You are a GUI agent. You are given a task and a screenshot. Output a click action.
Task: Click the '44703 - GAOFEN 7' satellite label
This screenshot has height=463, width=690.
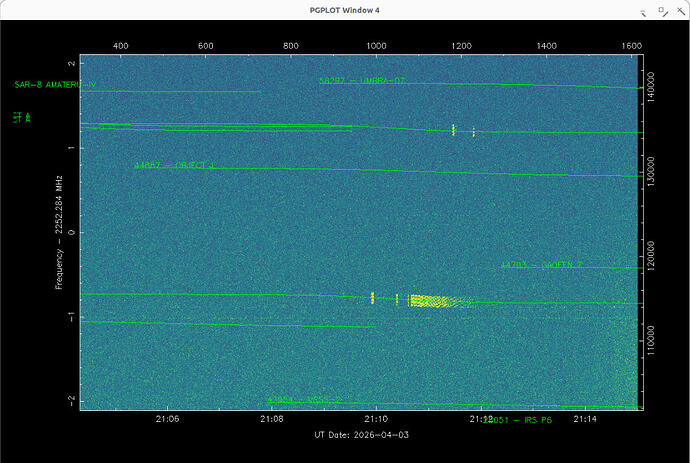point(541,265)
